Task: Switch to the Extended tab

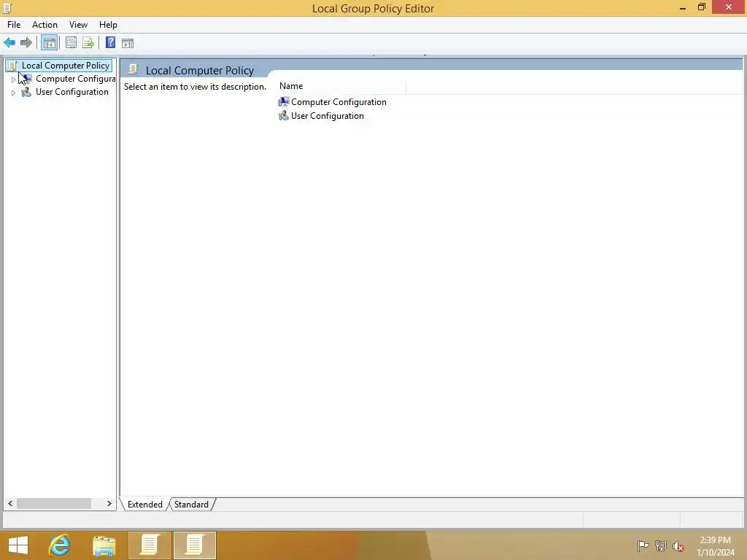Action: (145, 505)
